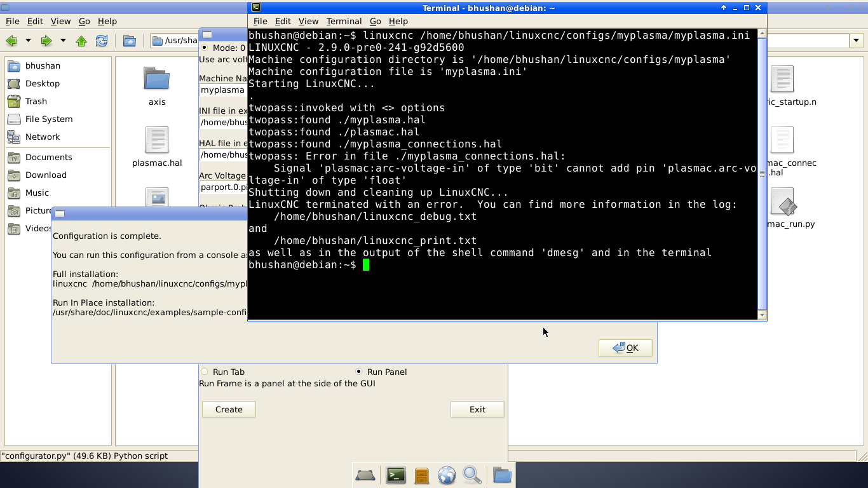Screen dimensions: 868x488
Task: Go up to the parent folder
Action: click(x=81, y=41)
